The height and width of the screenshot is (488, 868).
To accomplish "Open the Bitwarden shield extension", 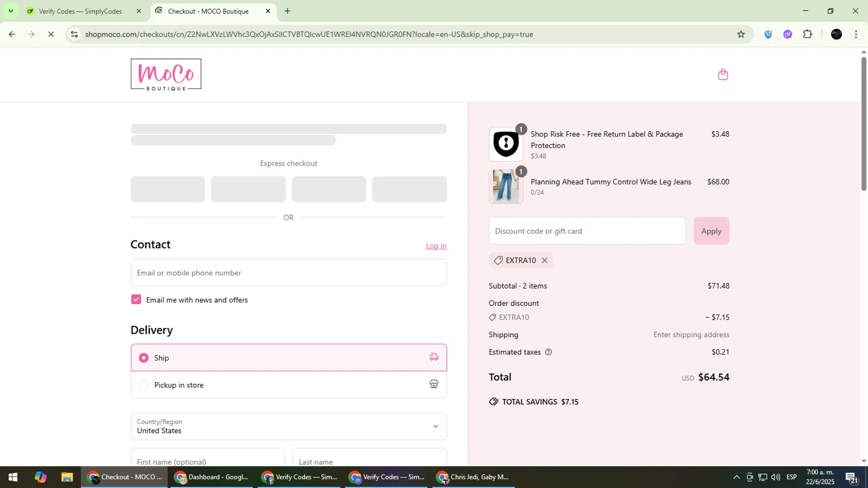I will [x=768, y=34].
